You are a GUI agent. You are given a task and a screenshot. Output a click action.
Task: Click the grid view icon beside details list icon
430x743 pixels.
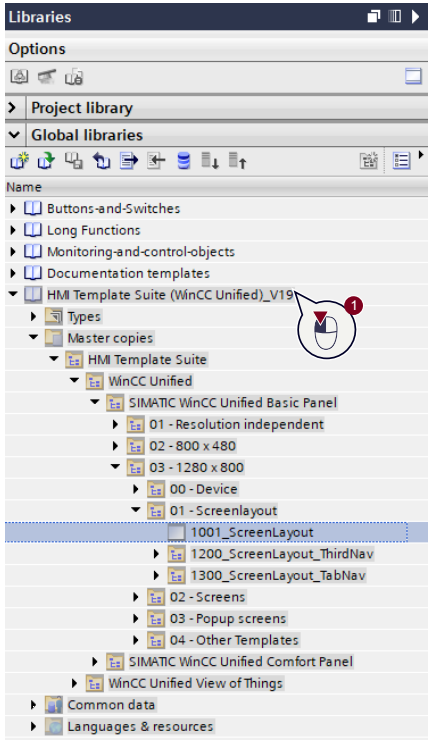tap(369, 161)
